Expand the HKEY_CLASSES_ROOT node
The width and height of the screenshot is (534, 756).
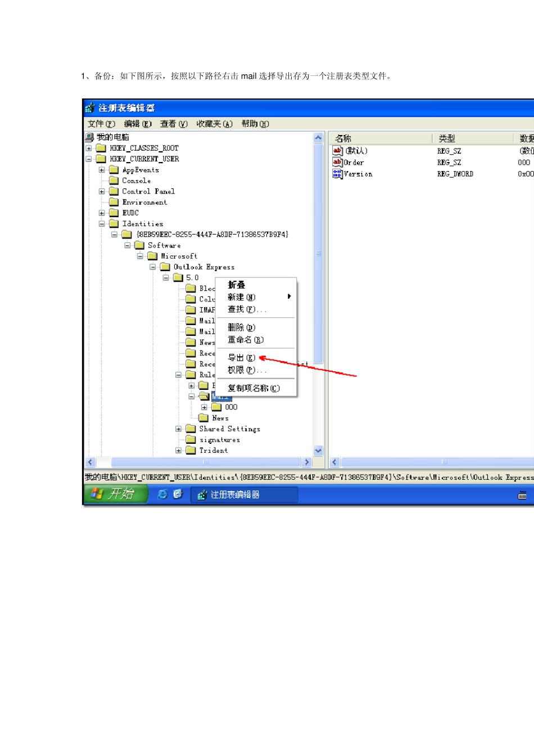tap(89, 148)
